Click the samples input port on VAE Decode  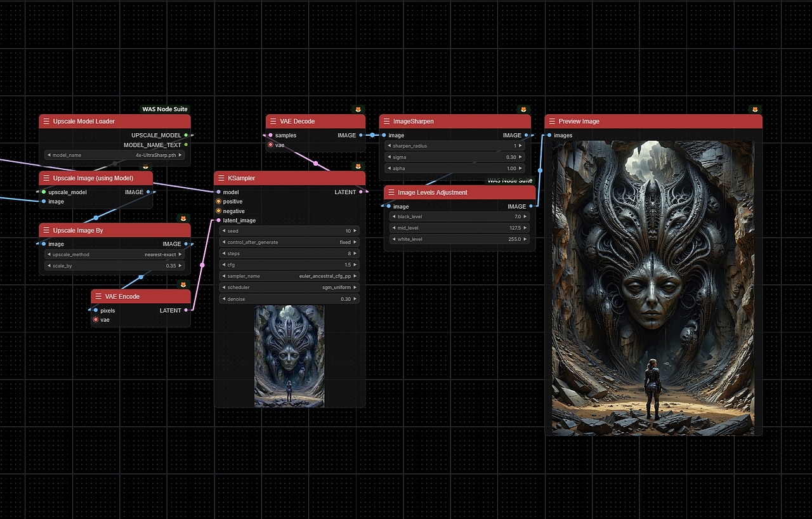click(x=270, y=135)
